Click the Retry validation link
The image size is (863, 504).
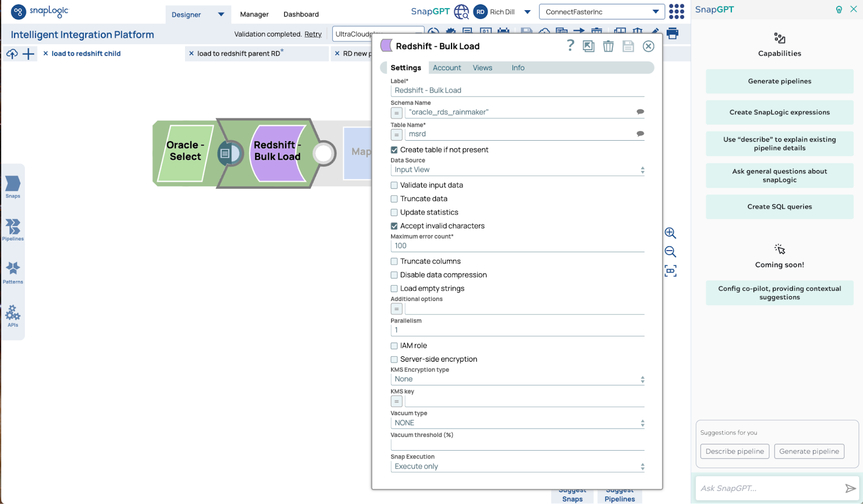click(313, 34)
